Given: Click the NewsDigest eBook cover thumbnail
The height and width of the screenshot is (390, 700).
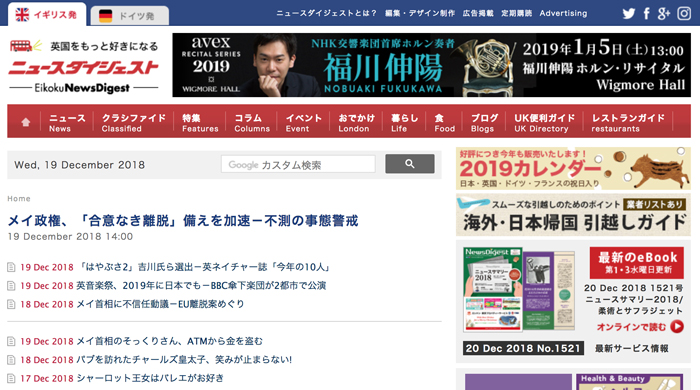Looking at the screenshot, I should click(x=493, y=289).
